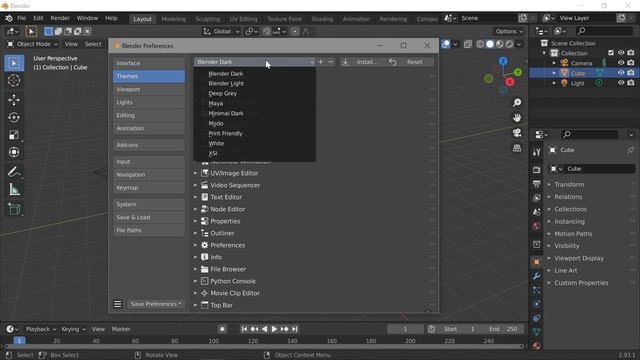Select the Annotate tool

pyautogui.click(x=14, y=172)
